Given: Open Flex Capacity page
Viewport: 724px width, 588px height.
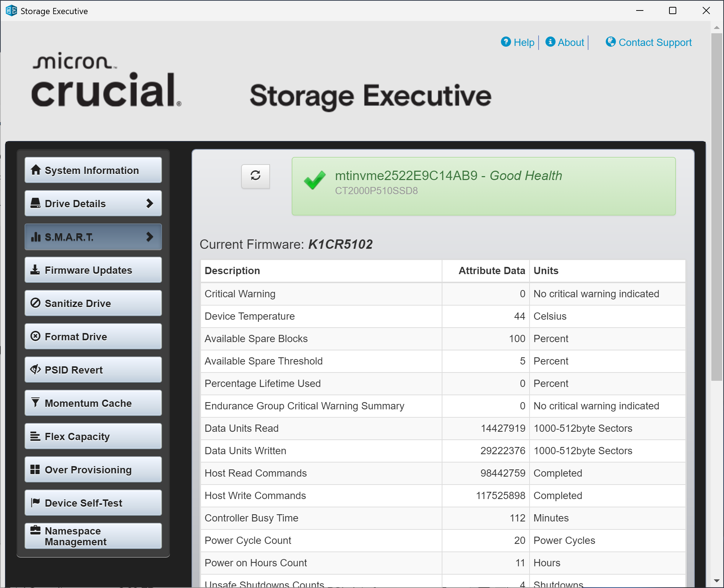Looking at the screenshot, I should tap(93, 436).
